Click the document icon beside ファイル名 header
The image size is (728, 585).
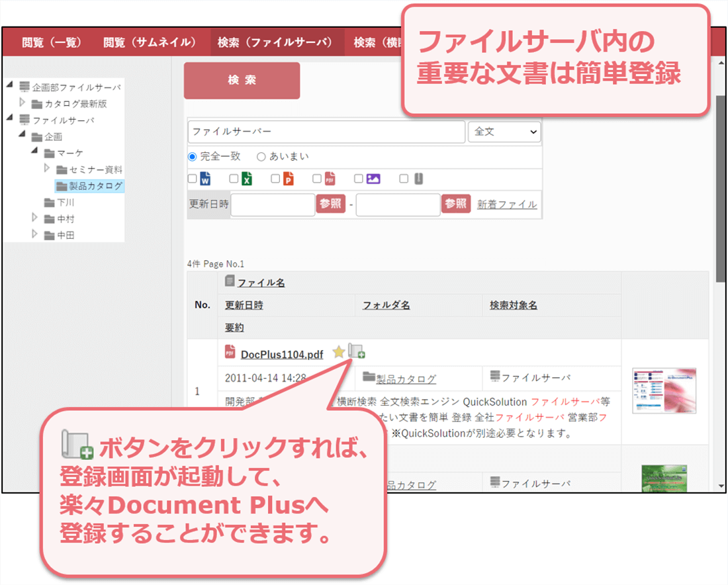[230, 281]
